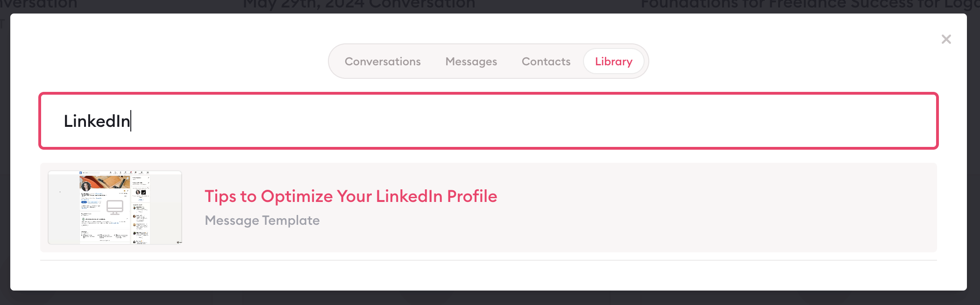This screenshot has width=980, height=305.
Task: Switch to the Messages tab
Action: 471,62
